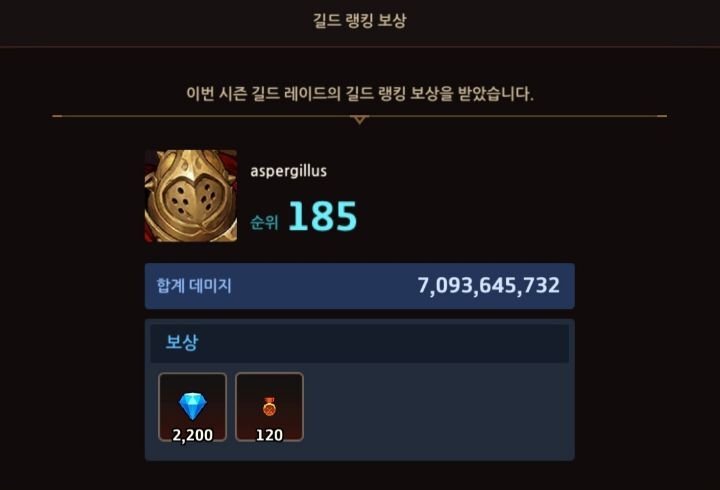Select the 120 medal reward slot

click(269, 407)
